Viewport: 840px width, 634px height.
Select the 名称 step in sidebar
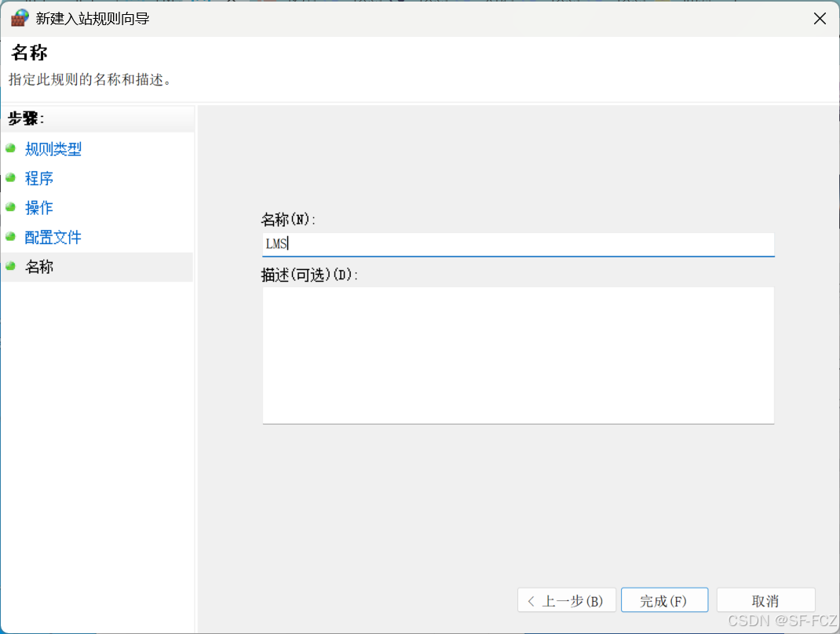(39, 267)
